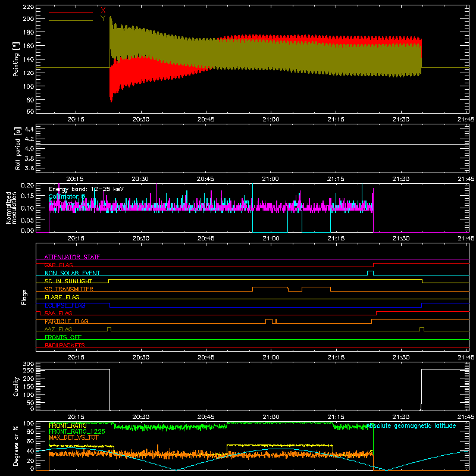Click the 20:30 time label under Roll period plot
476x476 pixels.
pyautogui.click(x=140, y=179)
